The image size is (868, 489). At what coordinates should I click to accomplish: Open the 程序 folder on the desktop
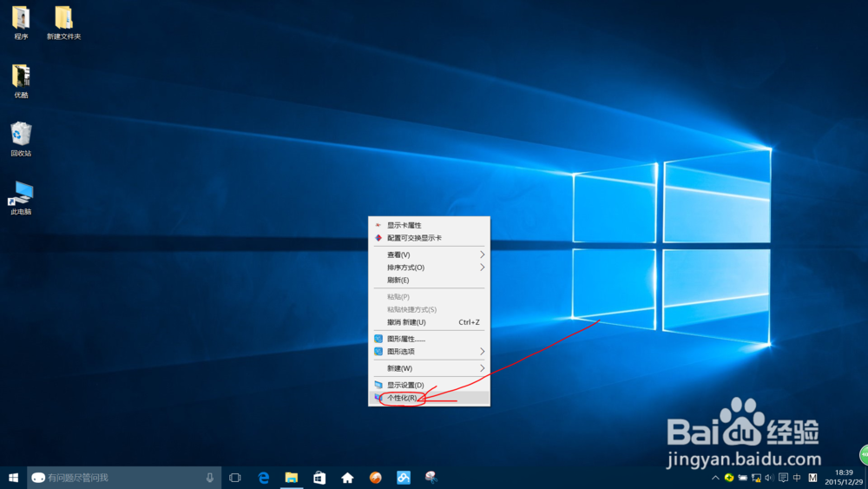[21, 23]
